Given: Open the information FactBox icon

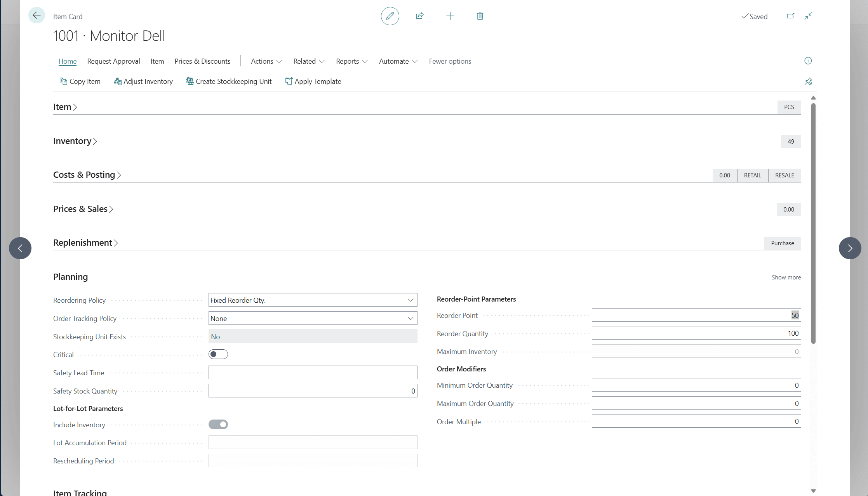Looking at the screenshot, I should coord(808,61).
